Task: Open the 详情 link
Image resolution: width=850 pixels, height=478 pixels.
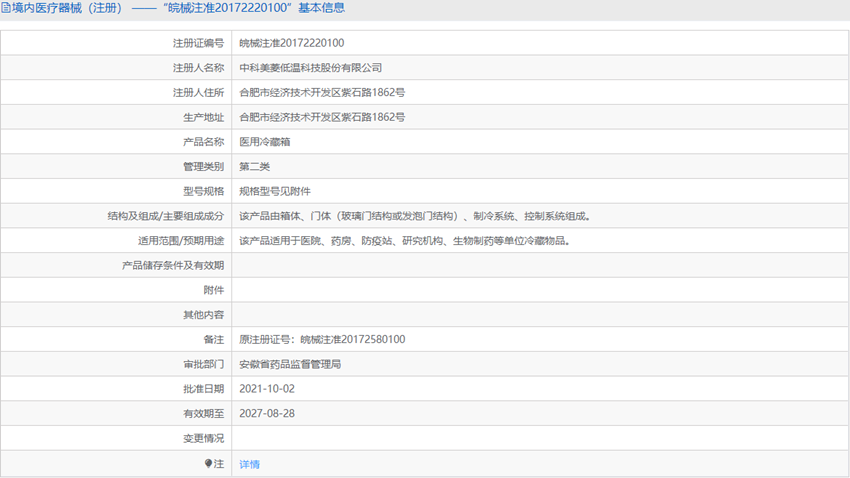Action: click(x=249, y=464)
